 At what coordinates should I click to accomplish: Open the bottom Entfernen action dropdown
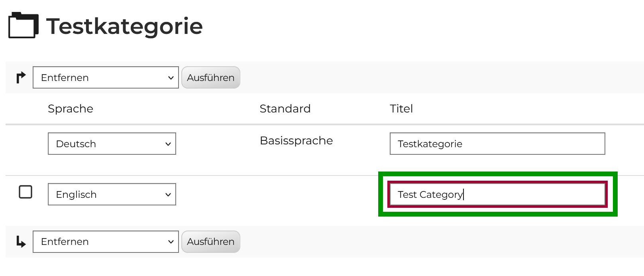105,242
